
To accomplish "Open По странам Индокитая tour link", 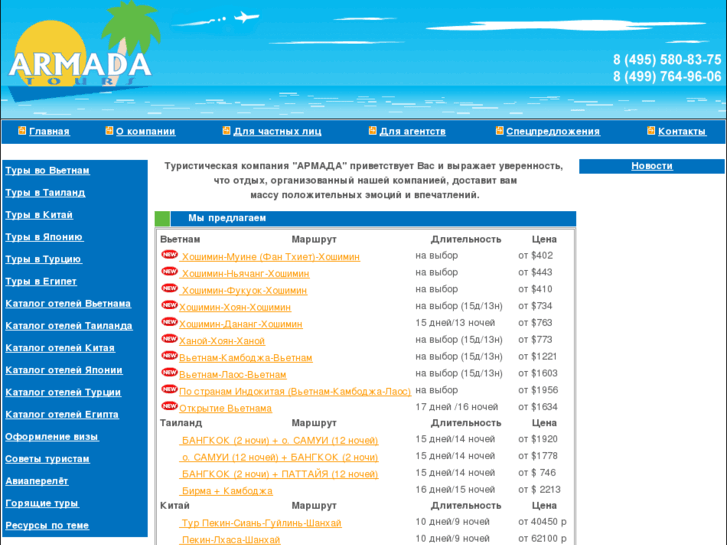I will pyautogui.click(x=295, y=391).
